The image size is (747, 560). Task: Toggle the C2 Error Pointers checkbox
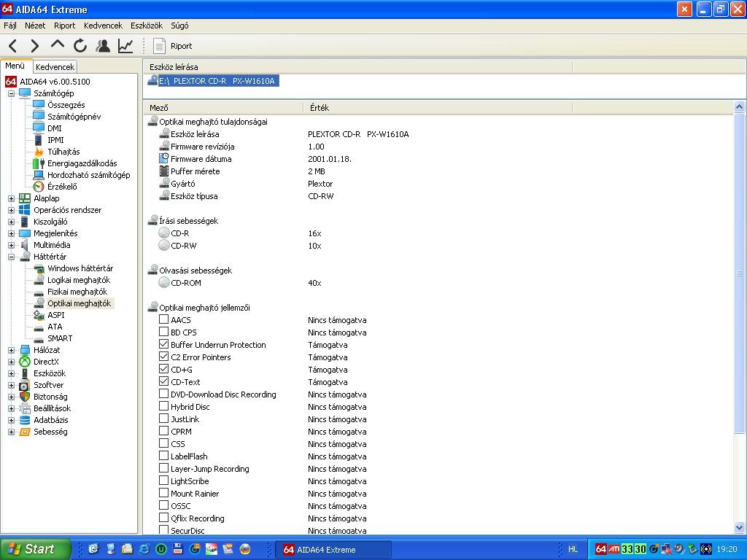tap(163, 357)
